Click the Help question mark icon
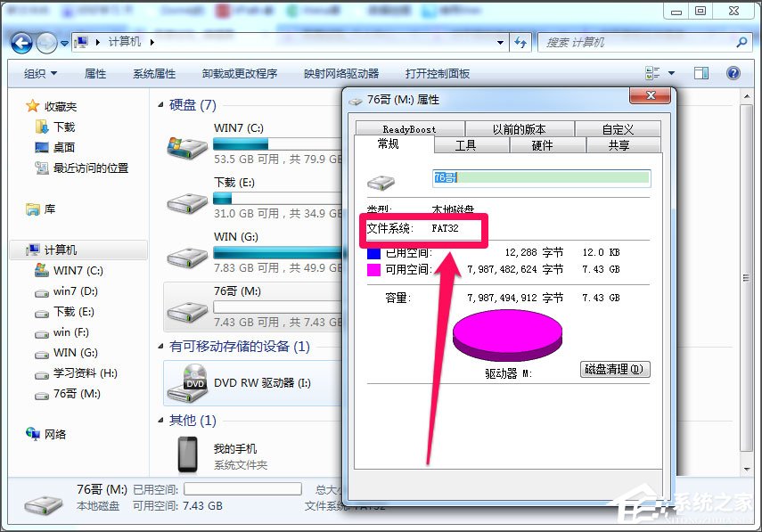 coord(733,73)
